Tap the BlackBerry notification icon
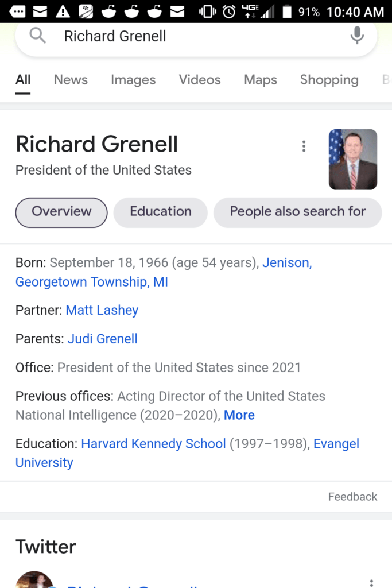Screen dimensions: 392x588 (x=86, y=11)
